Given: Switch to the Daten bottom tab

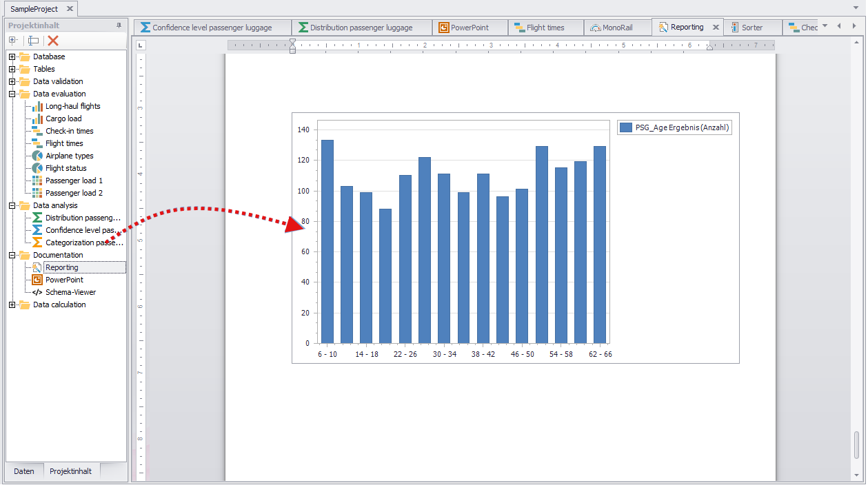Looking at the screenshot, I should [x=24, y=471].
